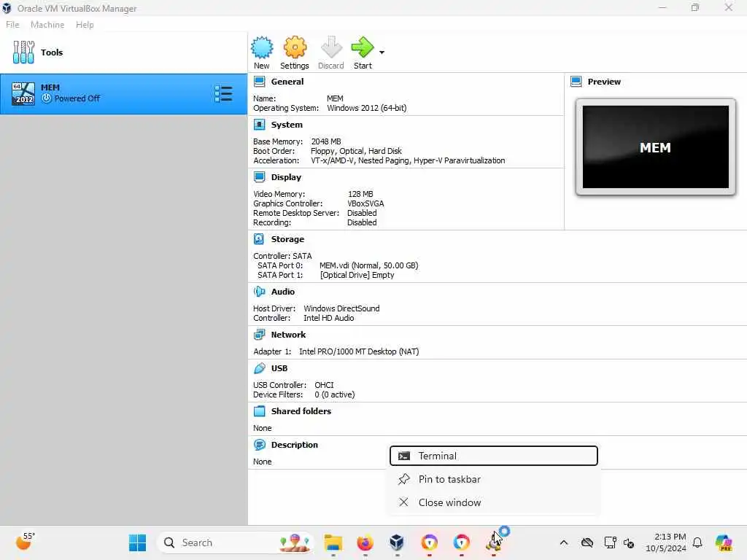Click the [Optical Drive] Empty entry
Viewport: 747px width, 560px height.
click(x=357, y=275)
